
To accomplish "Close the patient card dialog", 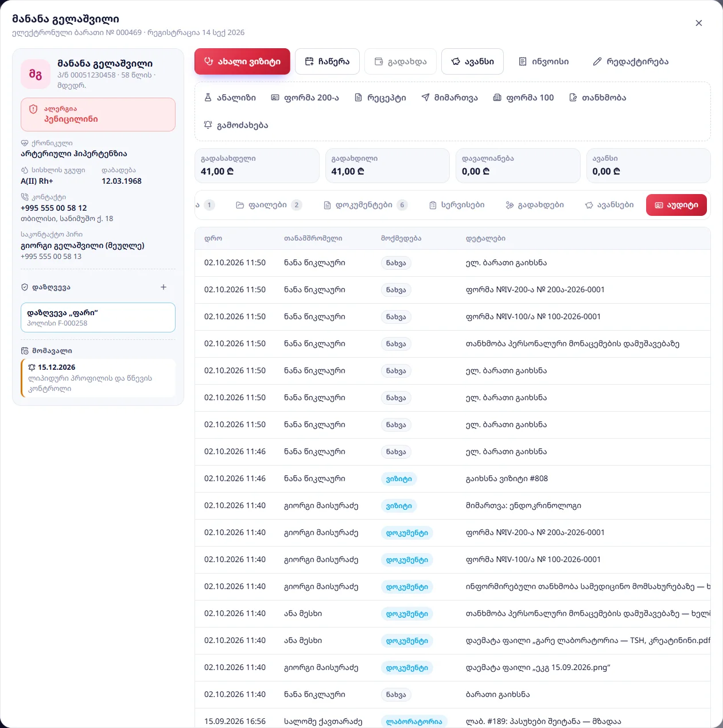I will click(699, 23).
